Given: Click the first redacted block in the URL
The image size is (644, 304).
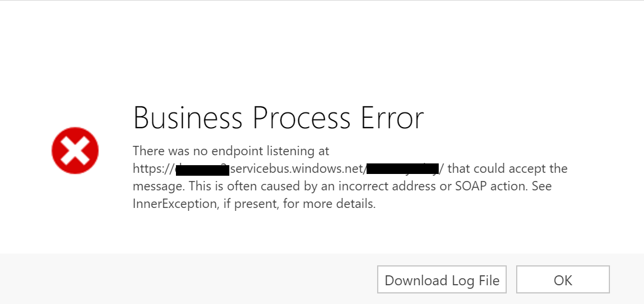Looking at the screenshot, I should point(202,170).
